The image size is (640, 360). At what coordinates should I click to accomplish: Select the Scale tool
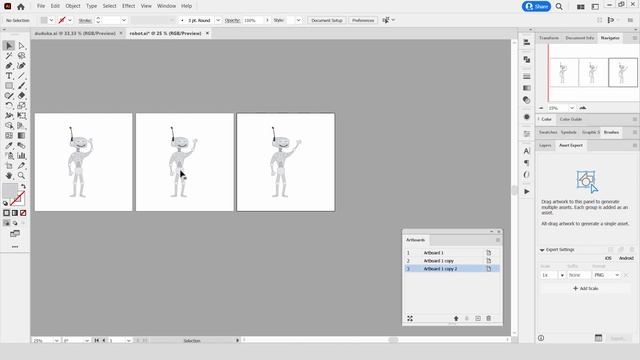tap(21, 106)
